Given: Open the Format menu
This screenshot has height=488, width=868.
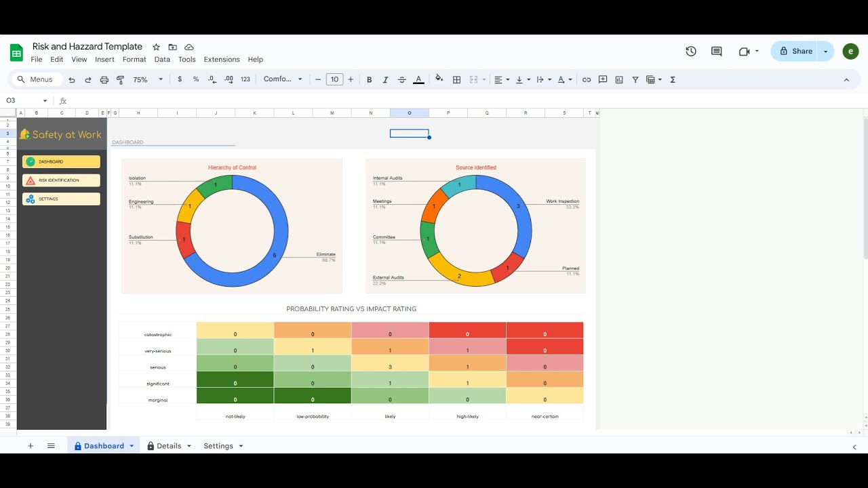Looking at the screenshot, I should click(x=134, y=59).
